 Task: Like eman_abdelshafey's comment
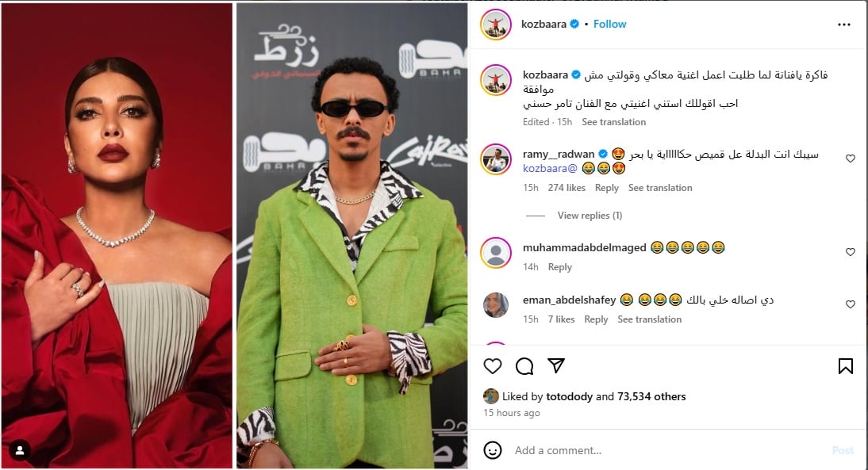point(851,304)
